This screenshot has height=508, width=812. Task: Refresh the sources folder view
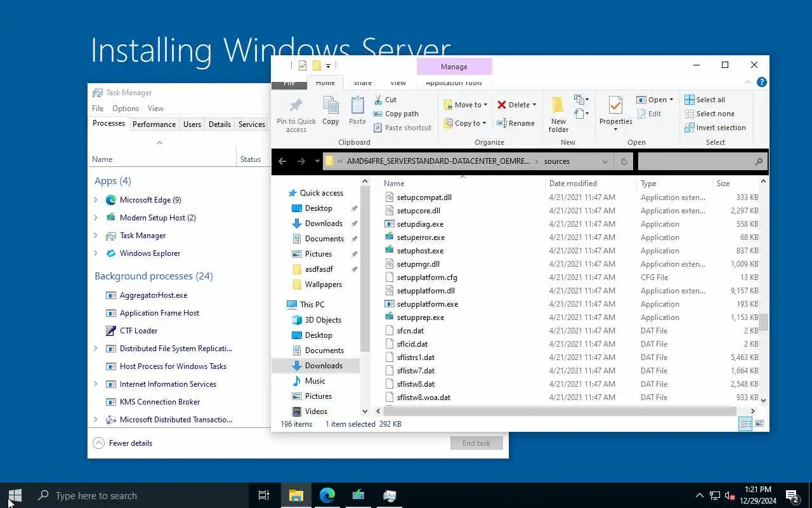tap(624, 161)
